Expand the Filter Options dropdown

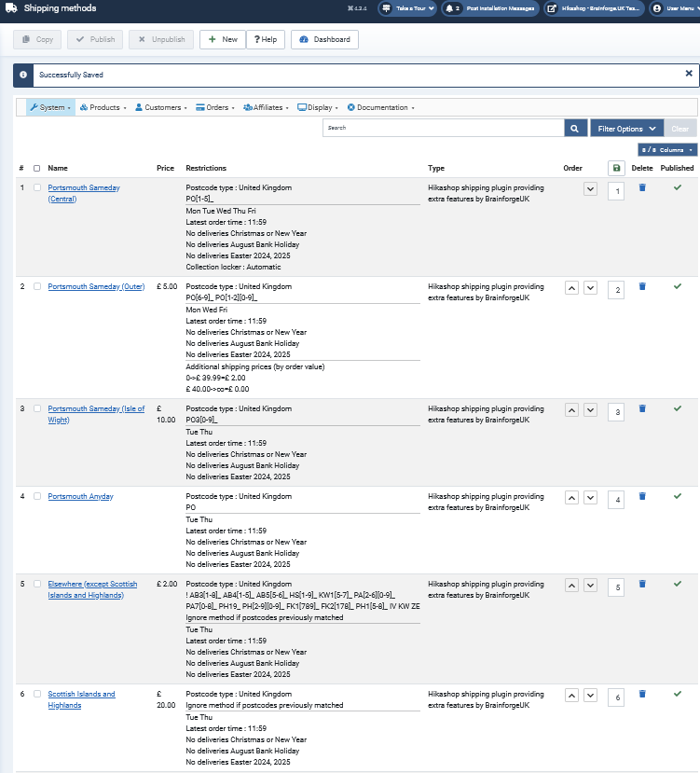click(x=627, y=129)
